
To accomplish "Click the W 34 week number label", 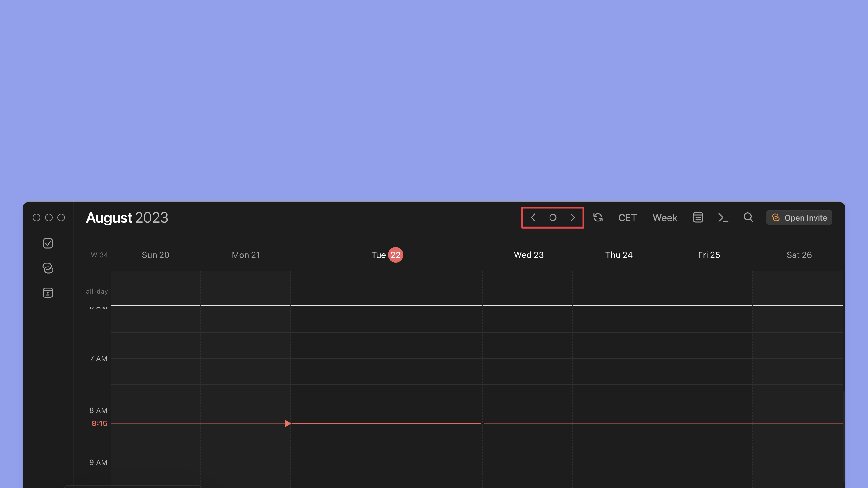I will coord(99,255).
